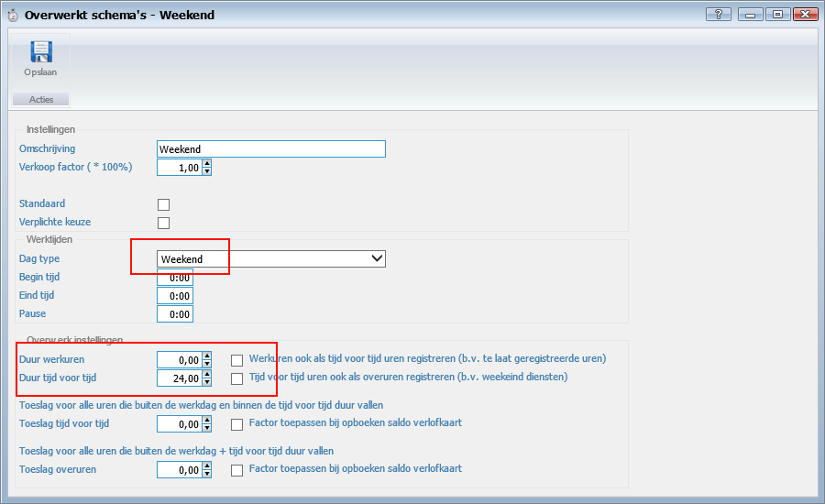Viewport: 825px width, 504px height.
Task: Open the Dag type dropdown
Action: 377,259
